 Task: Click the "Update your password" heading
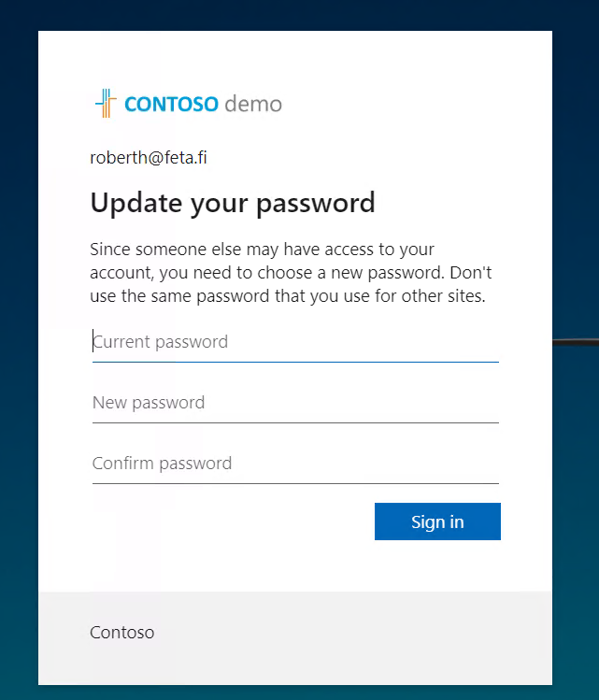coord(232,202)
